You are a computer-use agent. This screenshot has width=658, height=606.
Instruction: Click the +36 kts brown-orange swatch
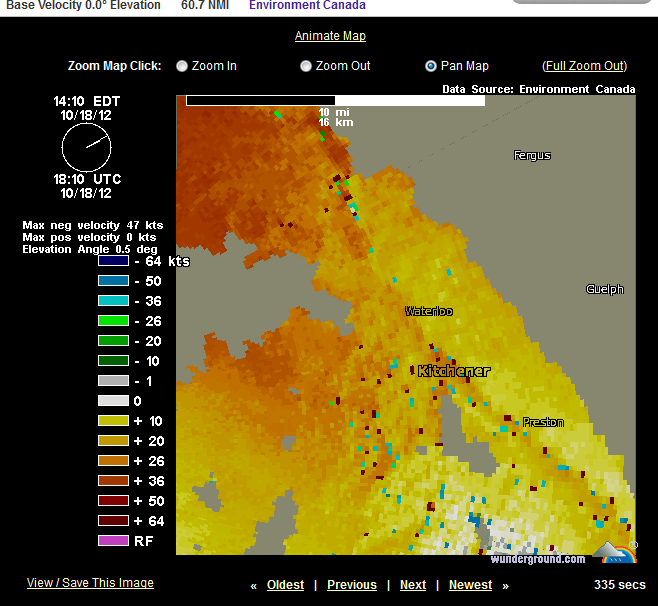113,481
